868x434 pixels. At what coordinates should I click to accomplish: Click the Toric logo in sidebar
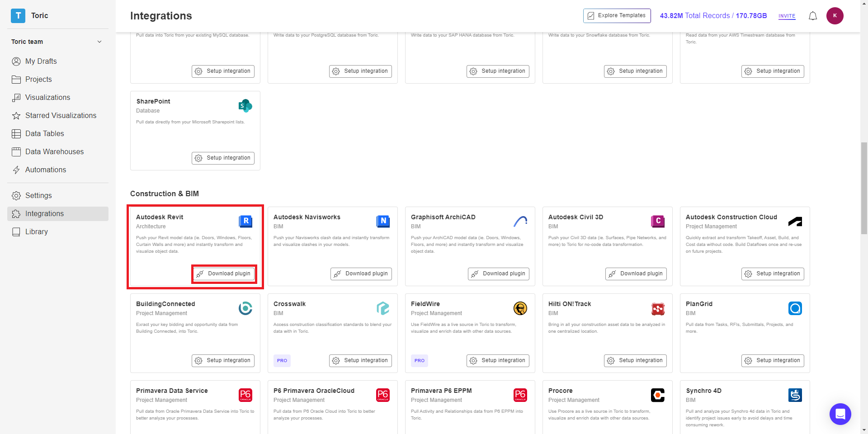[x=18, y=16]
